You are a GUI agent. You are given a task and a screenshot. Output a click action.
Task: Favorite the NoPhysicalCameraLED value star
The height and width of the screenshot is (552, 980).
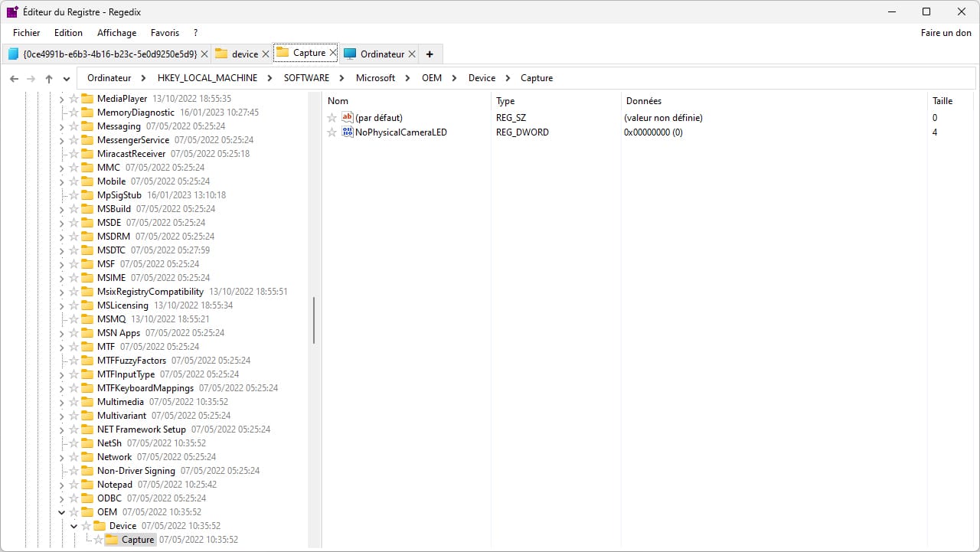(332, 132)
